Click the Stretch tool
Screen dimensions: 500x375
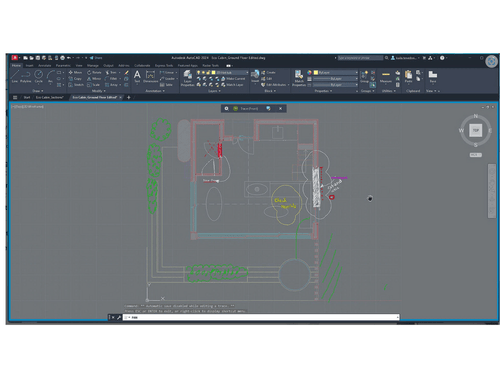76,85
